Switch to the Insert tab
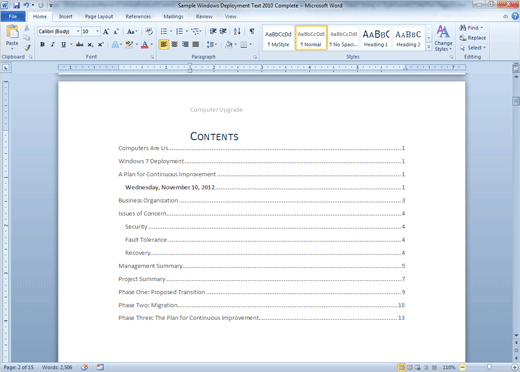 click(x=65, y=16)
